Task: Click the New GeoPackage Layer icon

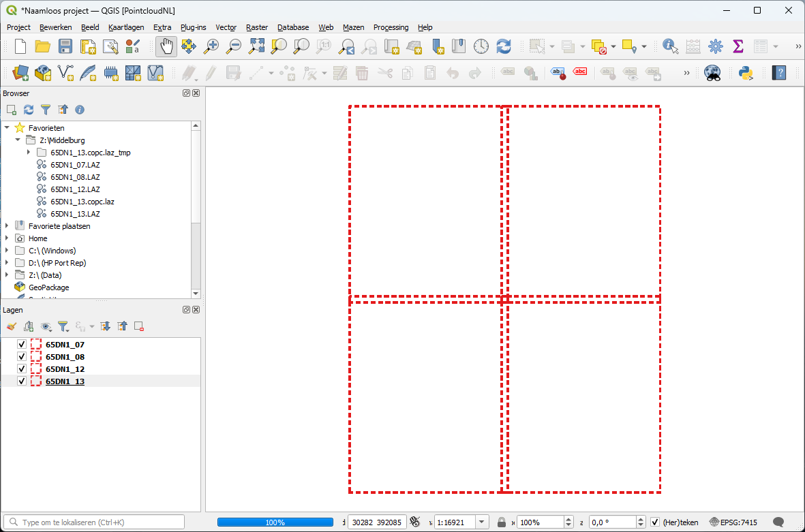Action: point(42,73)
